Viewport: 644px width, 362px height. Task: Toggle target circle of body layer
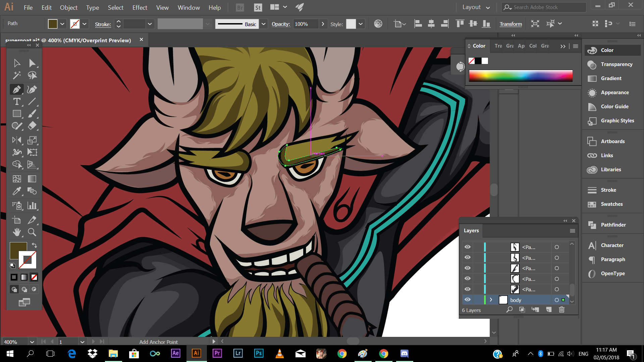pos(557,300)
